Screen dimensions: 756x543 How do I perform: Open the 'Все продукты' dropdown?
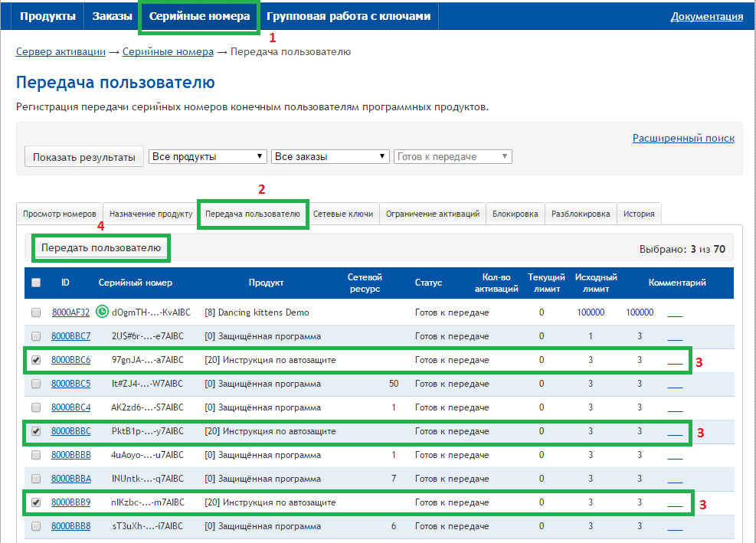click(208, 156)
